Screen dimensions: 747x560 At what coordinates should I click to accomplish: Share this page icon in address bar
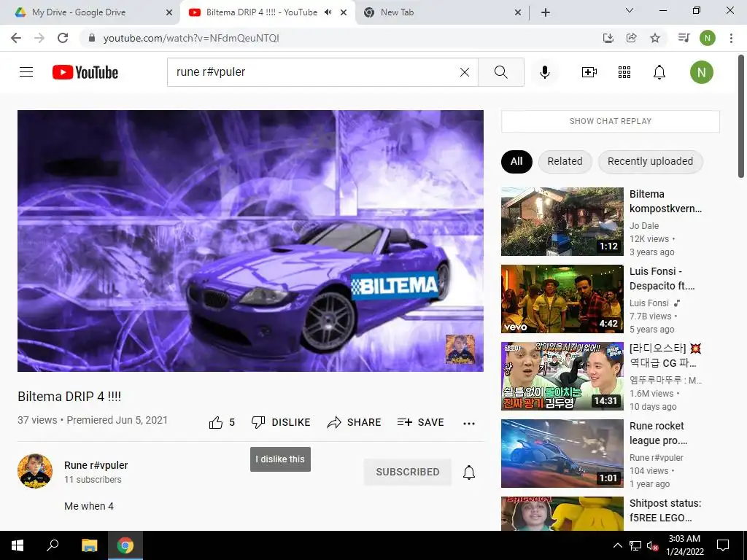[631, 38]
